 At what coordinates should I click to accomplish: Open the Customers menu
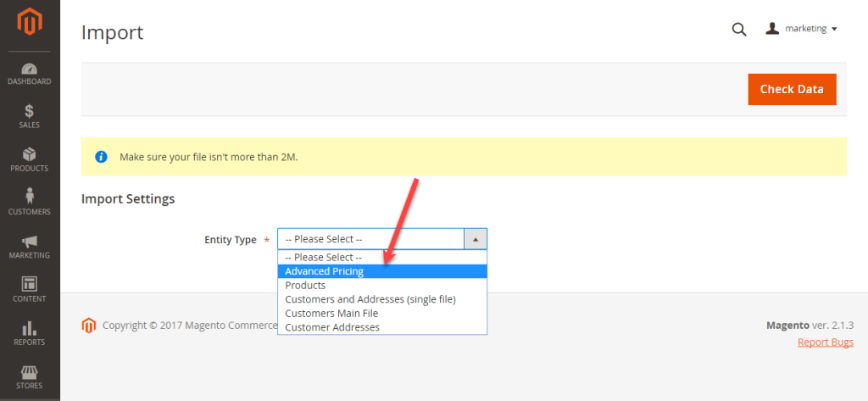(30, 203)
